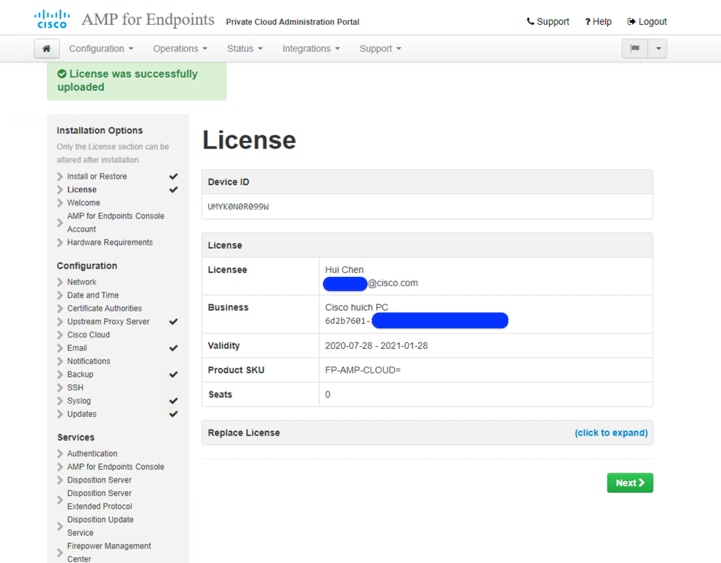Click the green Next button
This screenshot has height=563, width=721.
(x=630, y=483)
